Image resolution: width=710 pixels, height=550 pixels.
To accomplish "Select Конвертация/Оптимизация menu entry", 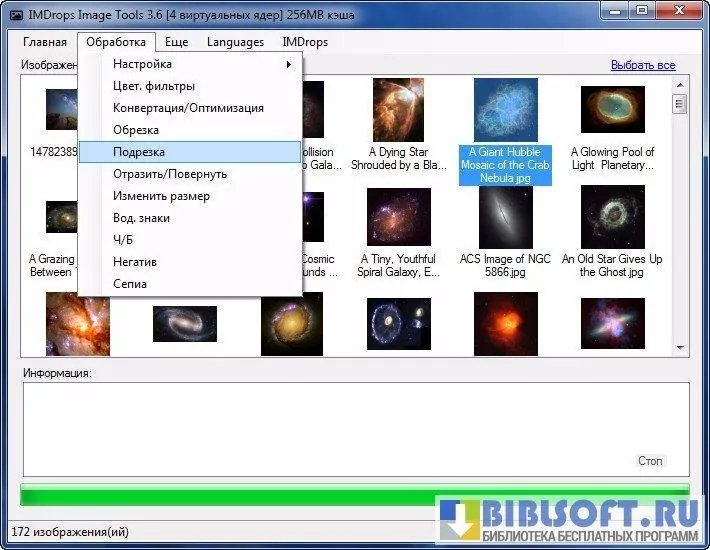I will [188, 108].
